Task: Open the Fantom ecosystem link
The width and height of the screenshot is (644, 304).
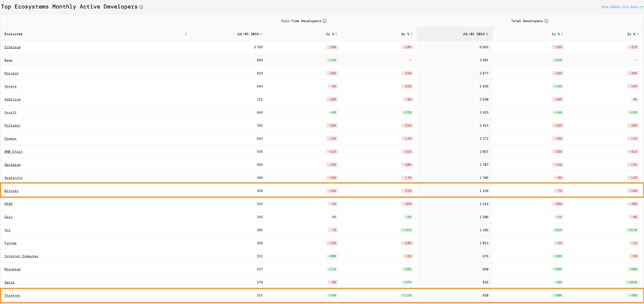Action: (x=10, y=243)
